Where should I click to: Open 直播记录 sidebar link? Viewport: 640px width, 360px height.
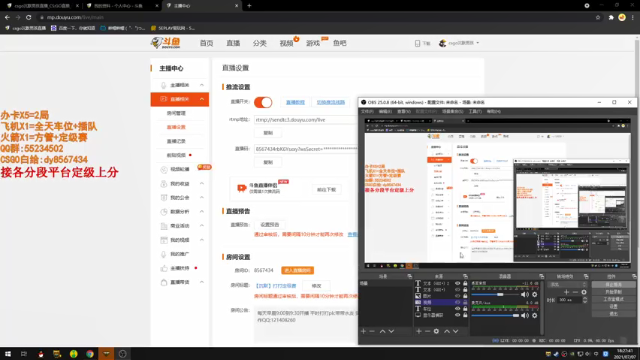[176, 141]
